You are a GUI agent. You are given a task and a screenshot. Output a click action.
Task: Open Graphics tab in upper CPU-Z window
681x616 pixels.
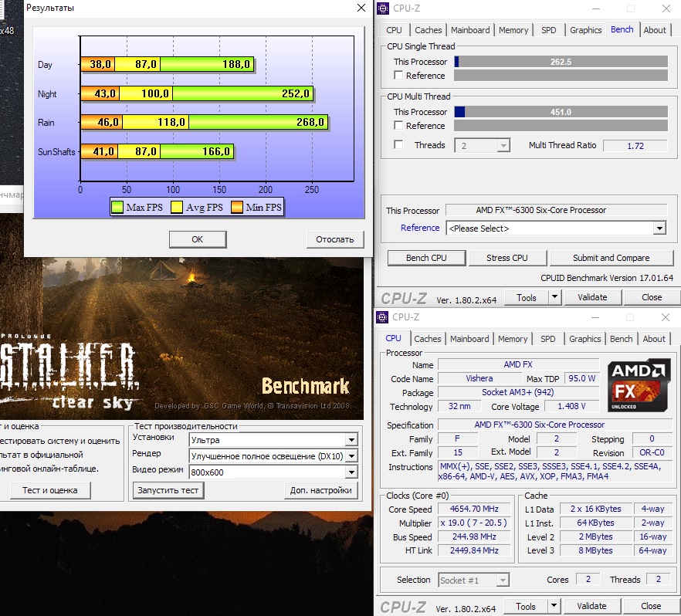click(585, 30)
